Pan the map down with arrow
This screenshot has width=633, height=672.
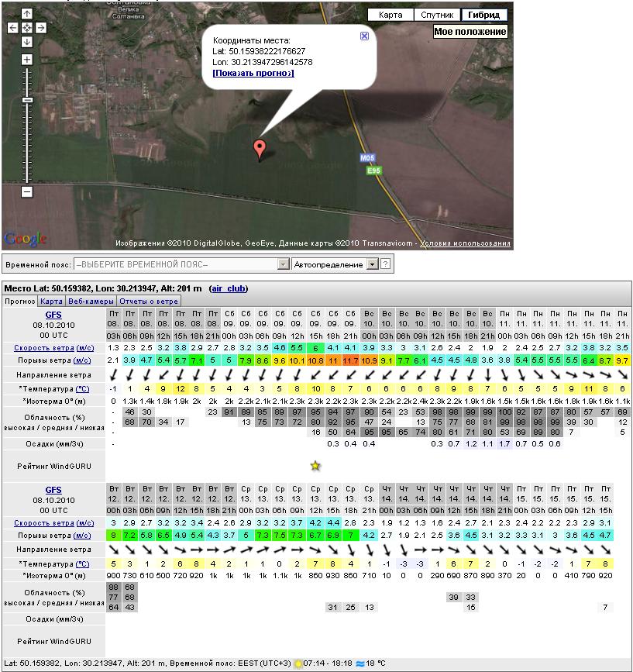tap(27, 42)
